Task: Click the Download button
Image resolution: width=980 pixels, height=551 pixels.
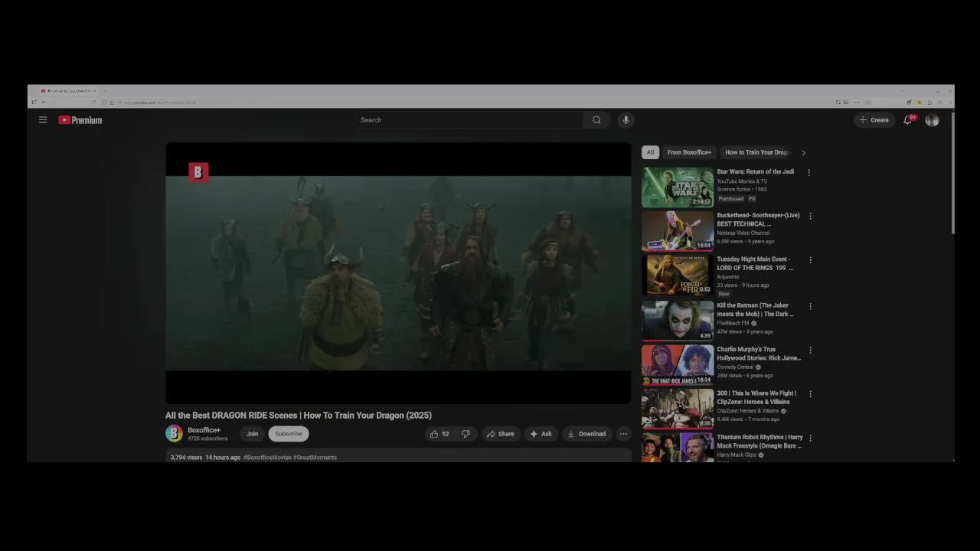Action: click(x=586, y=434)
